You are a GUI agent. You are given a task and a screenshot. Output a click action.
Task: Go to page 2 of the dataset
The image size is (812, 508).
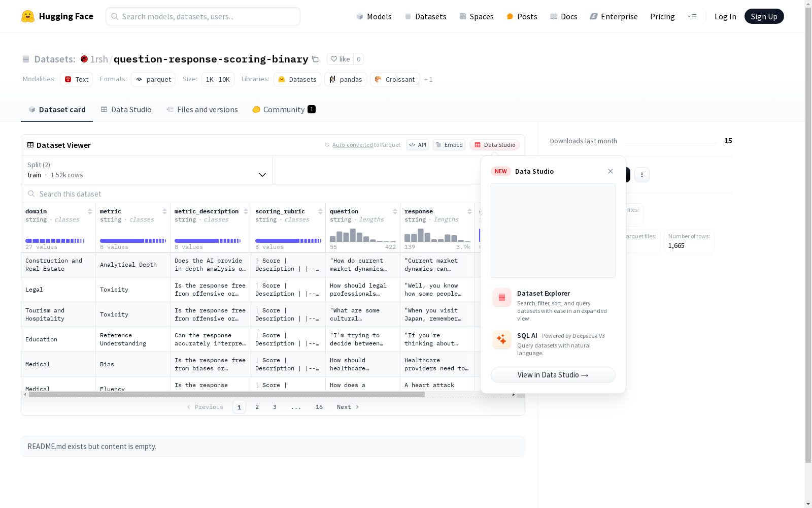click(257, 407)
